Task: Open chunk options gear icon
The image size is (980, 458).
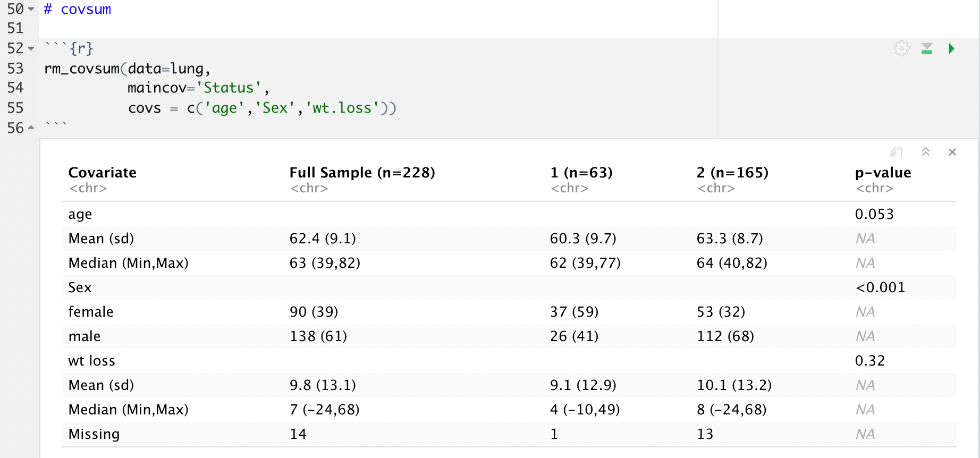Action: [x=901, y=49]
